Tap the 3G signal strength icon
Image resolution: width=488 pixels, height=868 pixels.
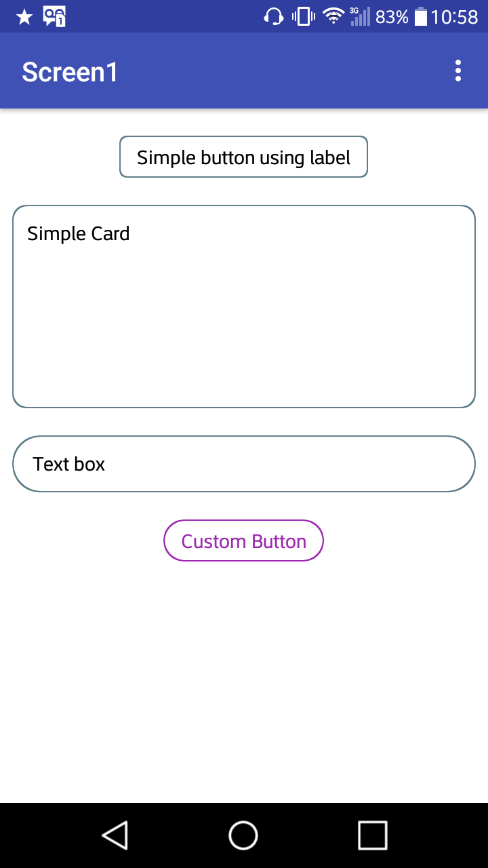(x=360, y=16)
